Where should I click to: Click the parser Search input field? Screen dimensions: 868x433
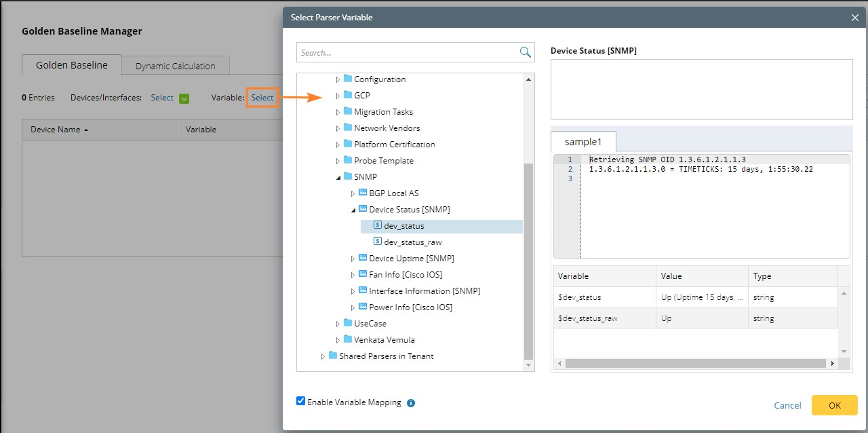coord(407,52)
